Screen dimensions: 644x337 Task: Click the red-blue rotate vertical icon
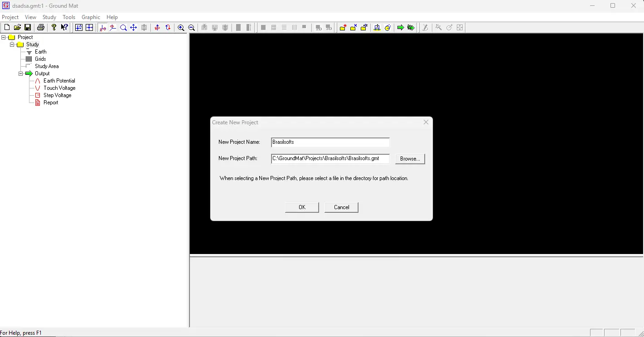click(168, 28)
